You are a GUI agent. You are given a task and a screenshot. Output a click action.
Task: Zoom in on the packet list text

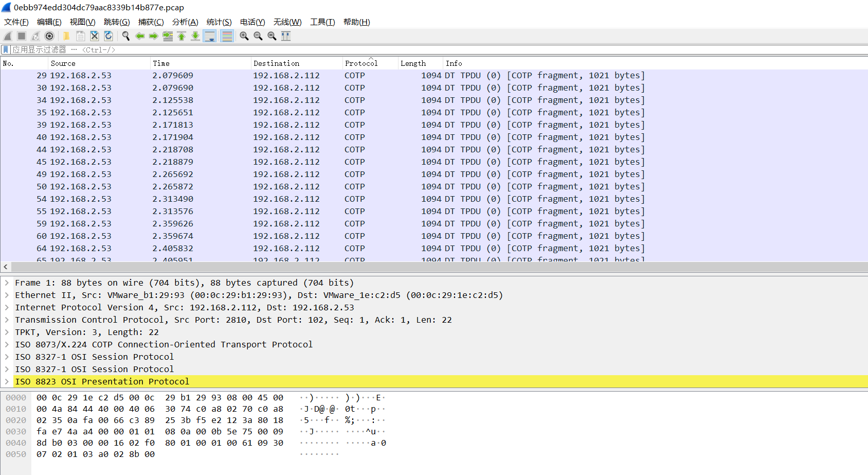click(x=244, y=36)
